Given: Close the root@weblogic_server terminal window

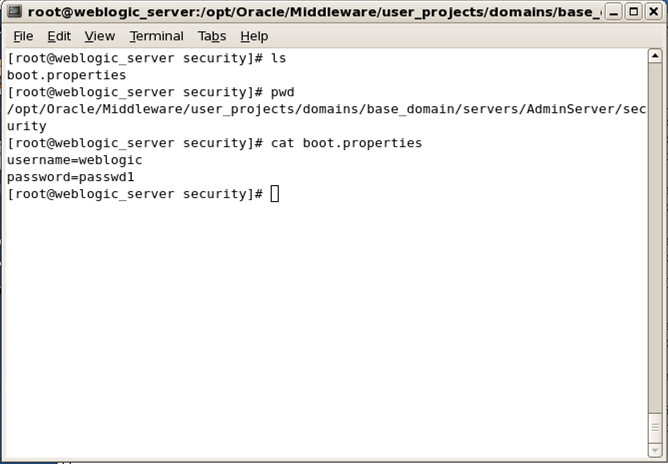Looking at the screenshot, I should pos(654,12).
